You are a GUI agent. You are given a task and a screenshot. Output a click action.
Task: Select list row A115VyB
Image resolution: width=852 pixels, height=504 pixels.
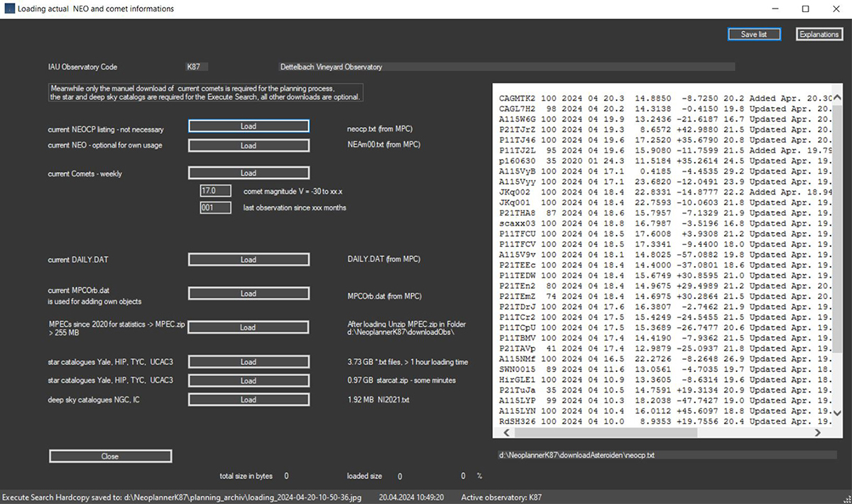pyautogui.click(x=666, y=171)
